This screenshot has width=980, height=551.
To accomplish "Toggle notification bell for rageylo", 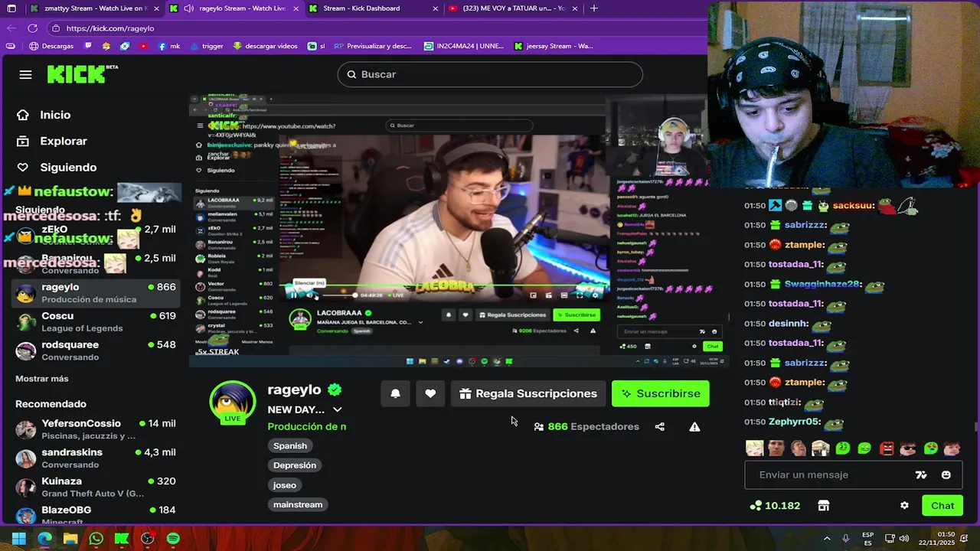I will click(396, 393).
